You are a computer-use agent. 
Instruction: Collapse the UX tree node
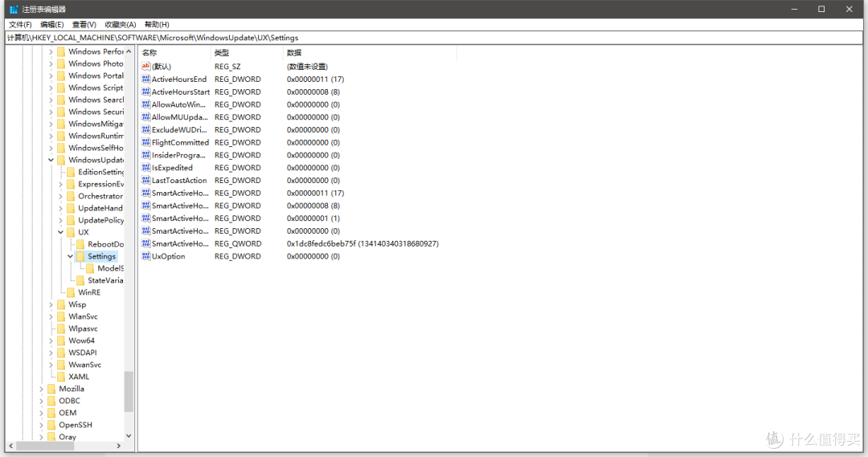coord(61,232)
